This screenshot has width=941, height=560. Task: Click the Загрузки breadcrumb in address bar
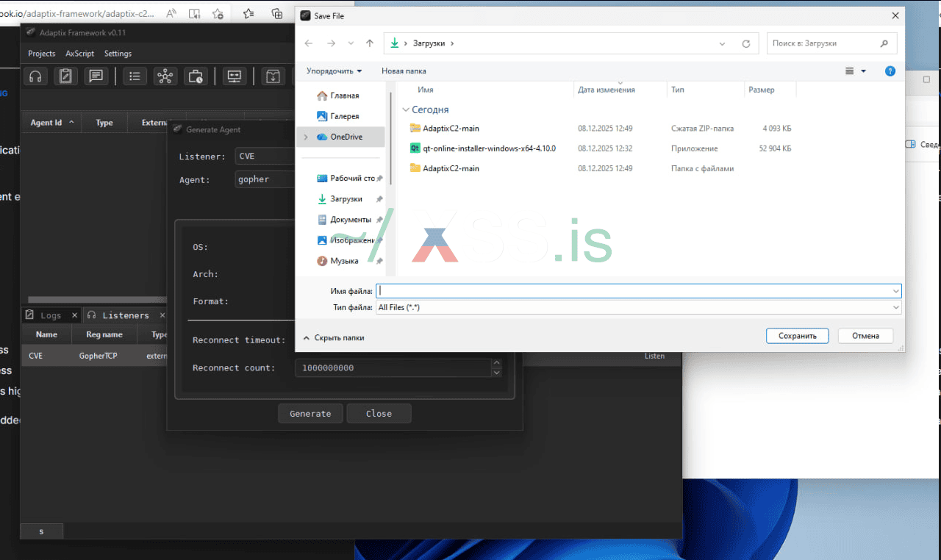430,43
